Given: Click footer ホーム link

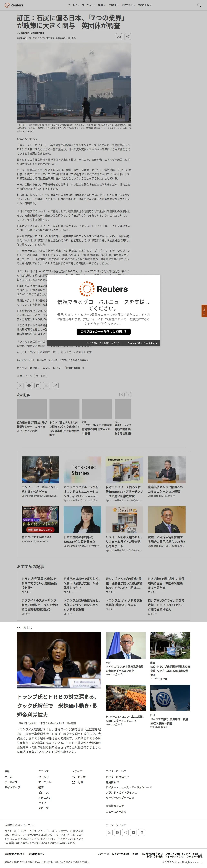Looking at the screenshot, I should (8, 777).
